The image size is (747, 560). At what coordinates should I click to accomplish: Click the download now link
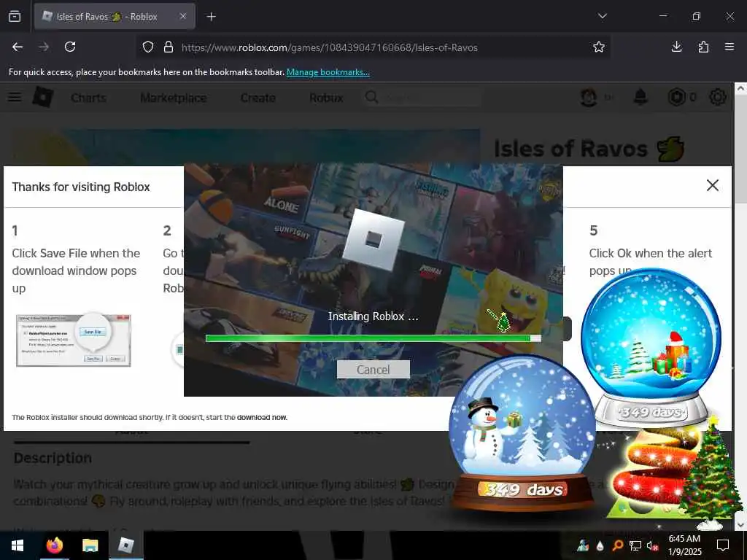coord(262,417)
